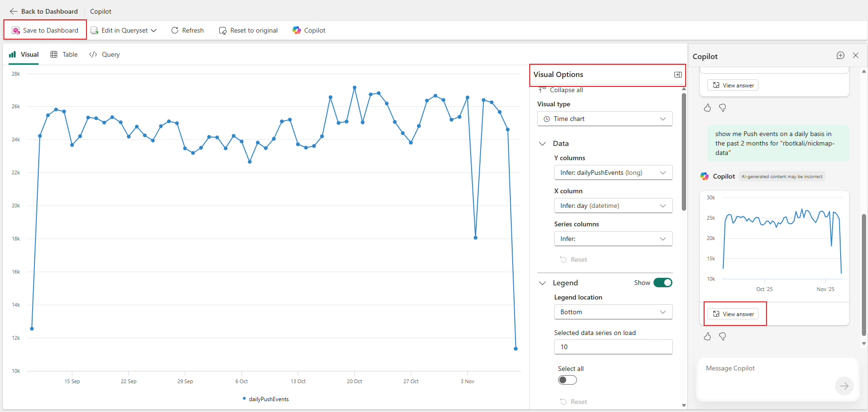Expand the Y columns dropdown
Viewport: 868px width, 412px height.
(x=613, y=172)
